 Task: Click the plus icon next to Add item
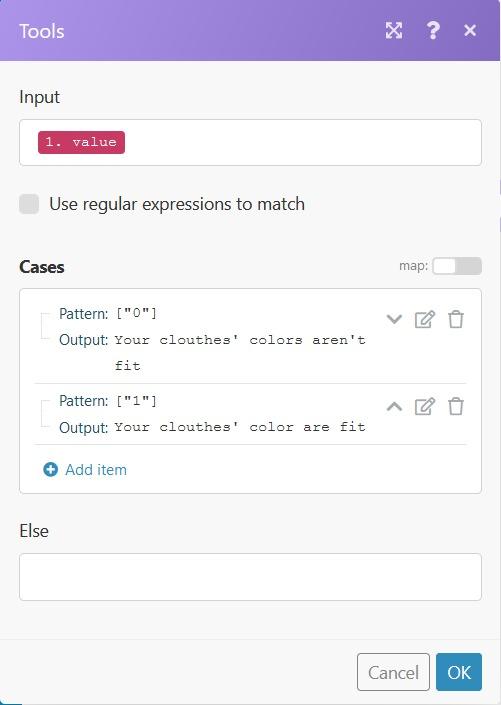point(50,469)
